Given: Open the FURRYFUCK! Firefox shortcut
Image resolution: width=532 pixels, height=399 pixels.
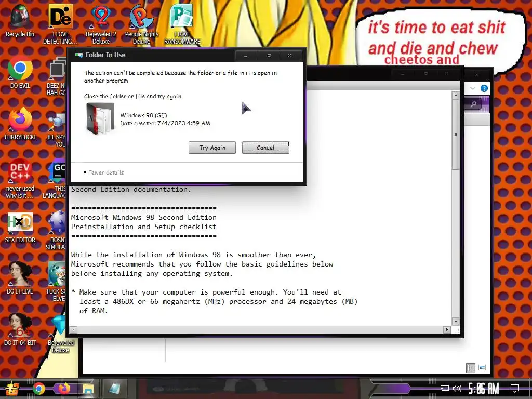Looking at the screenshot, I should point(20,124).
